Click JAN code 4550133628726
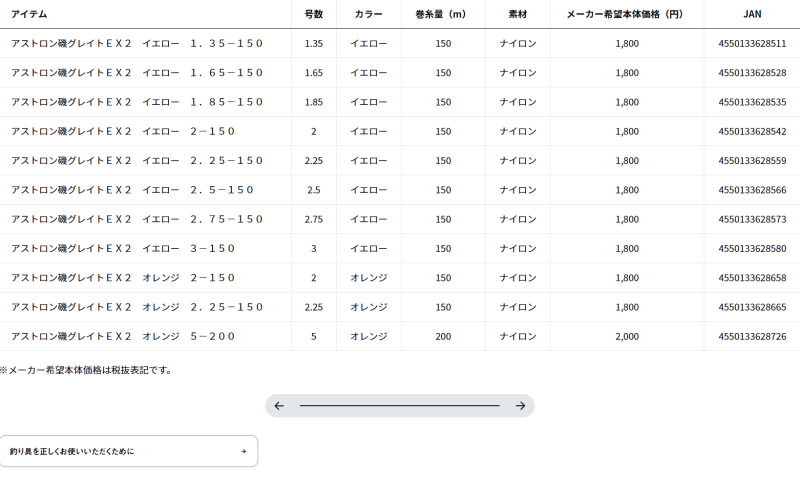 [752, 336]
